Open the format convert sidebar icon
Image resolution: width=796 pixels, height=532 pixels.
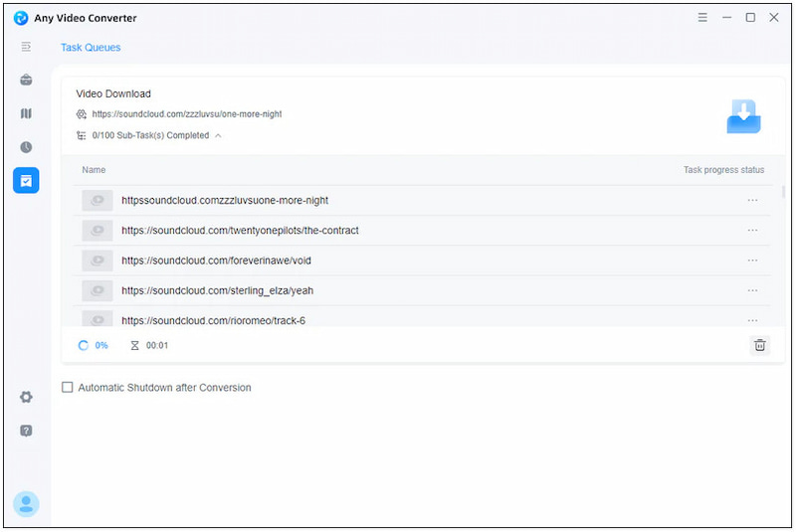tap(26, 113)
